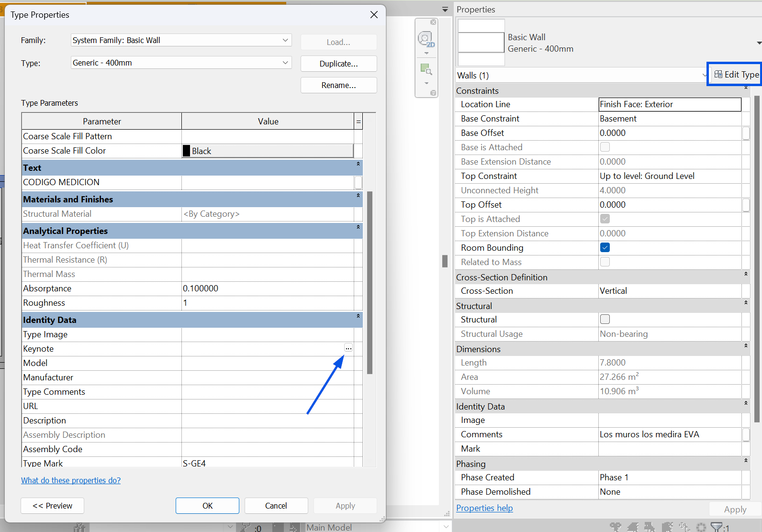Click the Properties palette vertical scrollbar
This screenshot has height=532, width=762.
click(x=757, y=259)
